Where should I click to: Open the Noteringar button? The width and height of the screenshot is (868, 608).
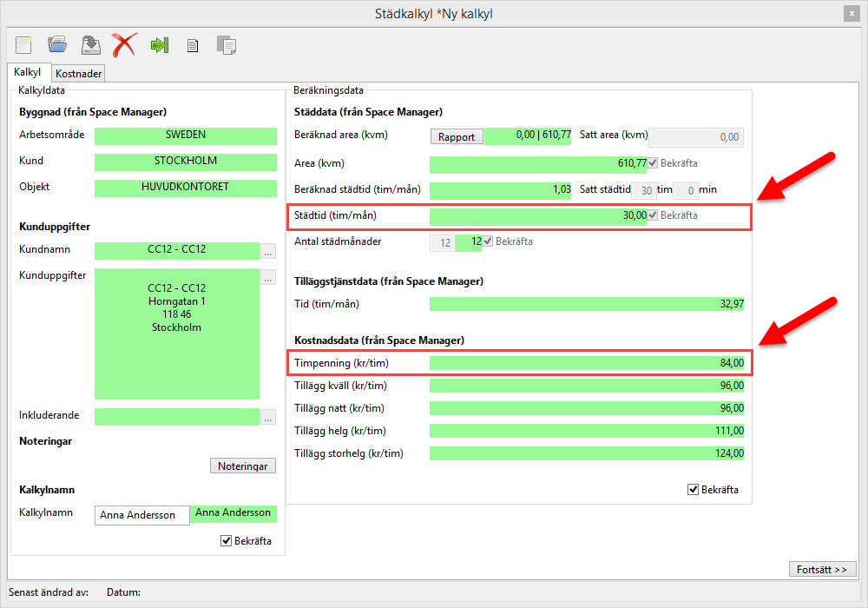click(243, 466)
